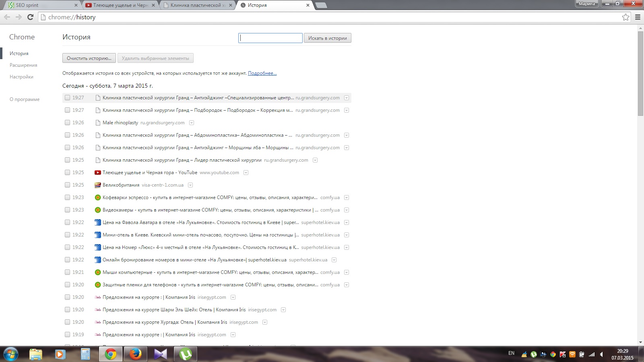Tick the checkbox for the Абдоминопластика entry

(67, 135)
